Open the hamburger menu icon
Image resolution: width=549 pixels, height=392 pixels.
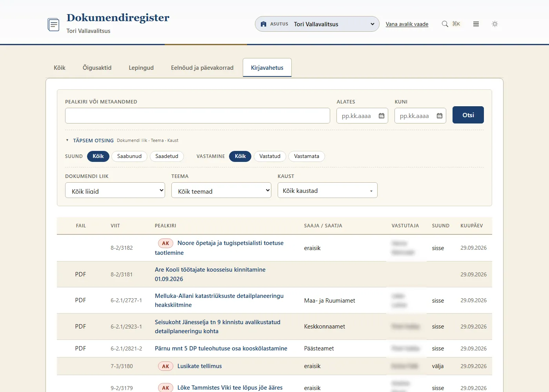coord(476,24)
